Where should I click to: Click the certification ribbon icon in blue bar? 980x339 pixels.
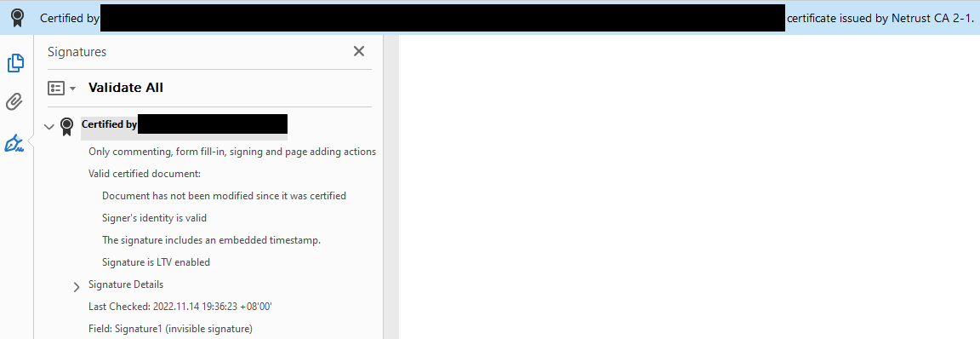click(18, 18)
